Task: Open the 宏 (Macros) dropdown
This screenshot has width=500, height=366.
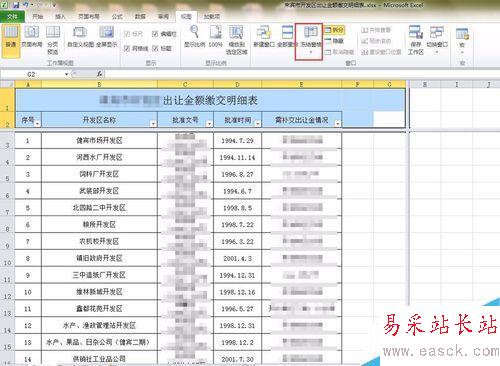Action: pos(462,40)
